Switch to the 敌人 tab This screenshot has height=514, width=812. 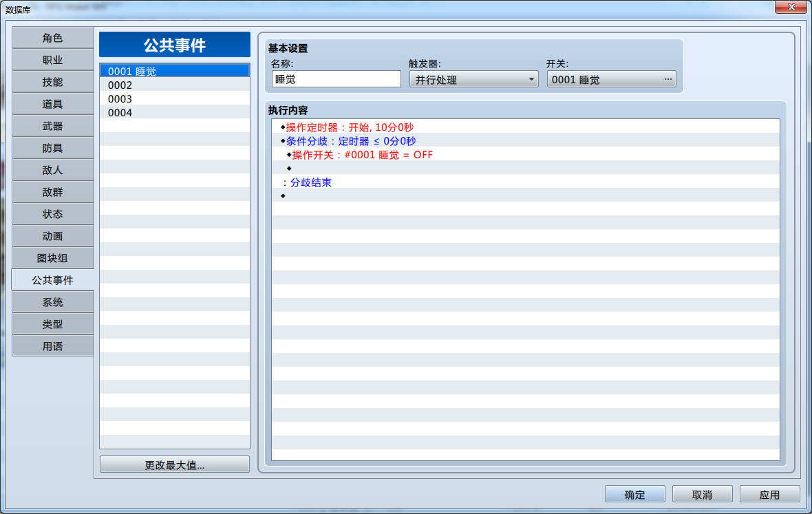point(52,170)
